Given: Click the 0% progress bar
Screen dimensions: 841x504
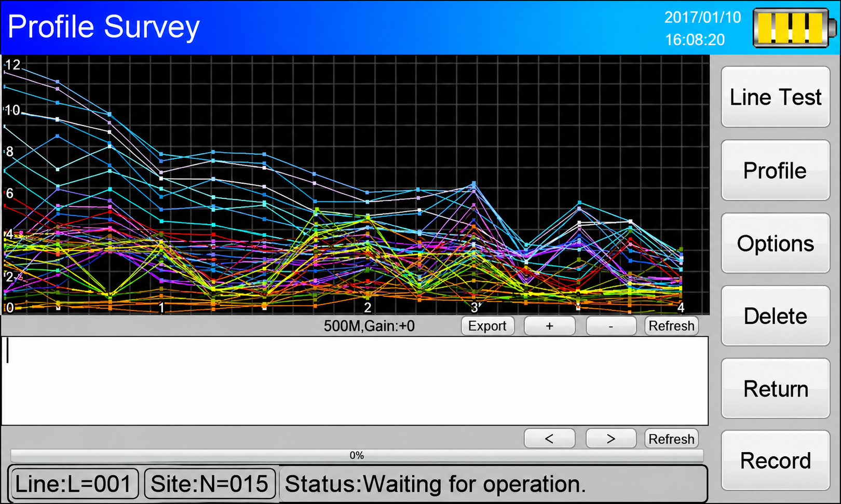Looking at the screenshot, I should pyautogui.click(x=357, y=456).
